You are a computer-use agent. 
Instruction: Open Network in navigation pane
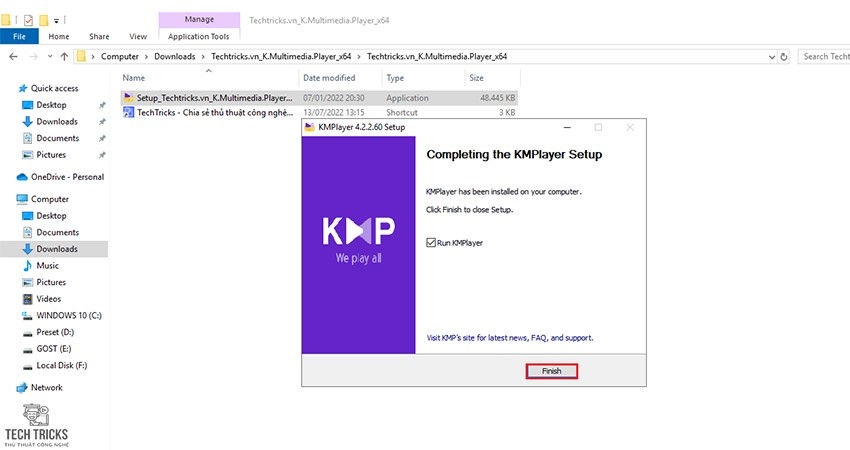click(47, 388)
